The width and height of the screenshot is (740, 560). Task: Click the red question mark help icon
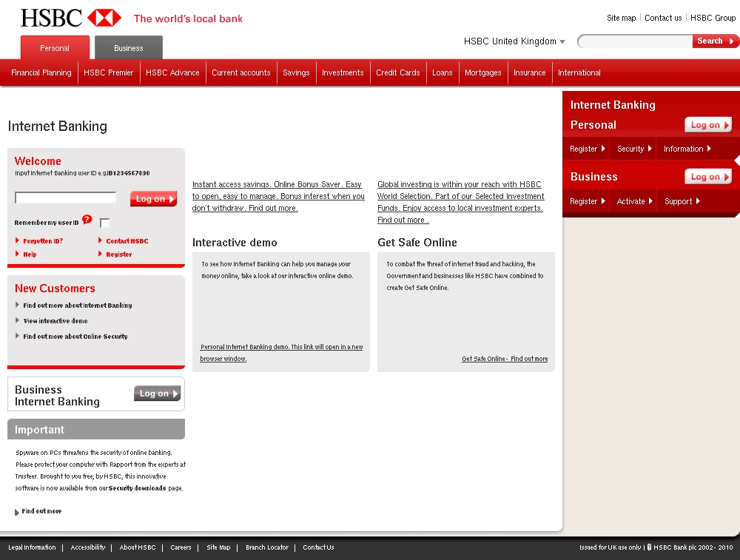pyautogui.click(x=87, y=220)
